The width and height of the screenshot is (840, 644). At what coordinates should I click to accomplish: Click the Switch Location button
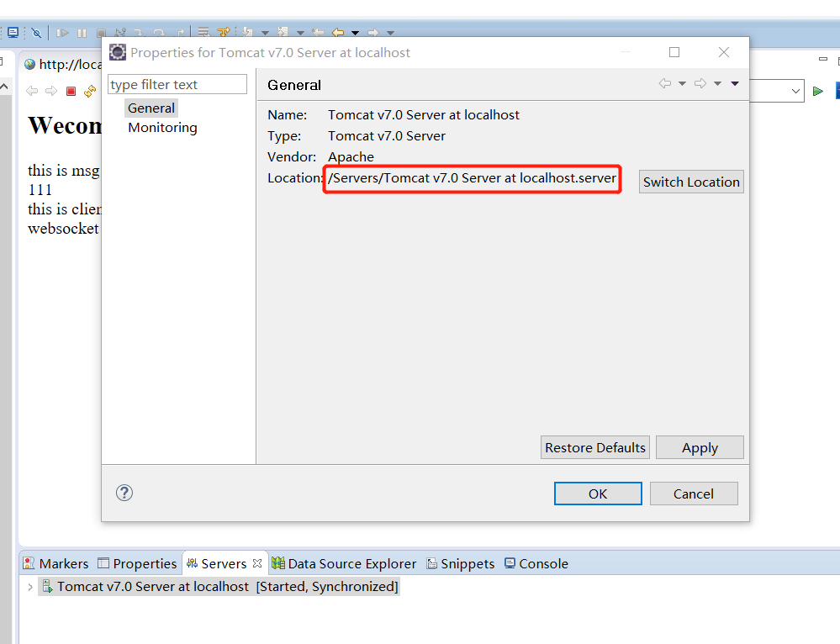(x=691, y=182)
